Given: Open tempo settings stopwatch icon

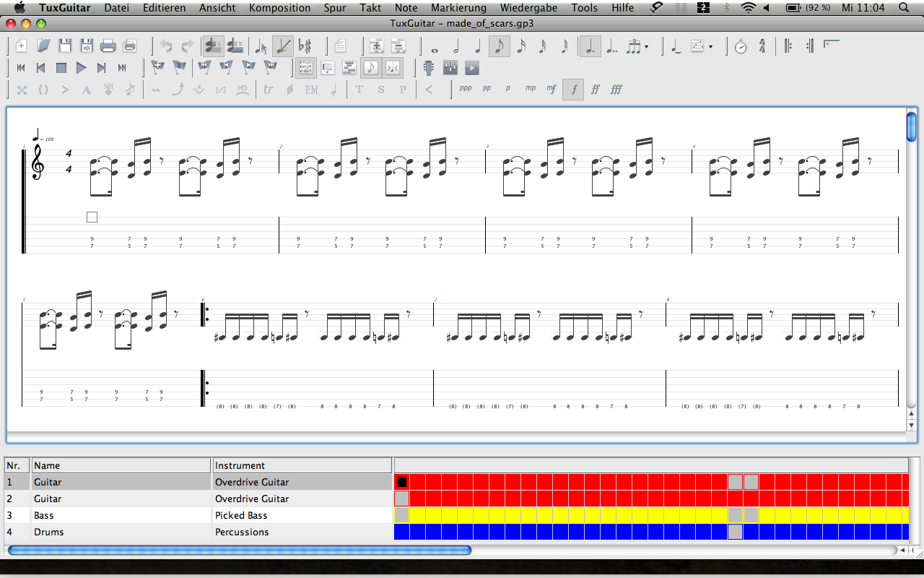Looking at the screenshot, I should point(741,46).
